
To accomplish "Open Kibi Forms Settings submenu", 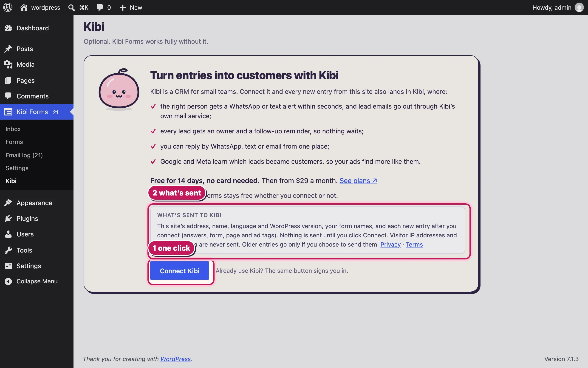I will pyautogui.click(x=17, y=168).
